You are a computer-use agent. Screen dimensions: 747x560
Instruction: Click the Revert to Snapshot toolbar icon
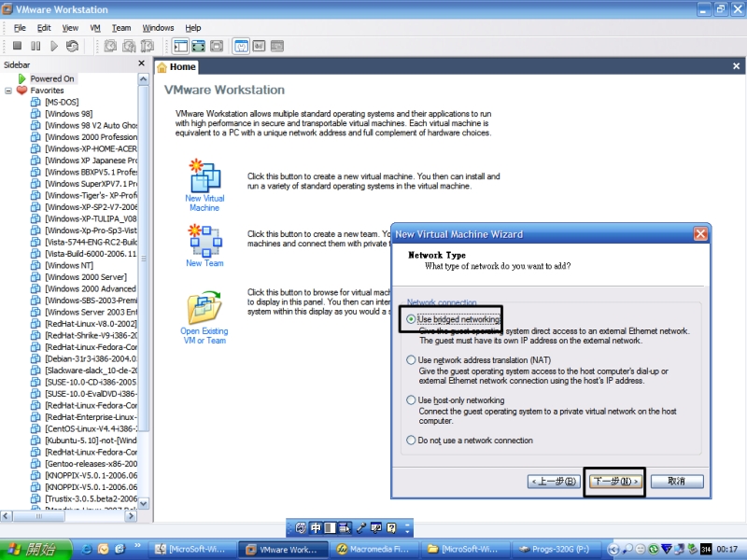click(129, 46)
